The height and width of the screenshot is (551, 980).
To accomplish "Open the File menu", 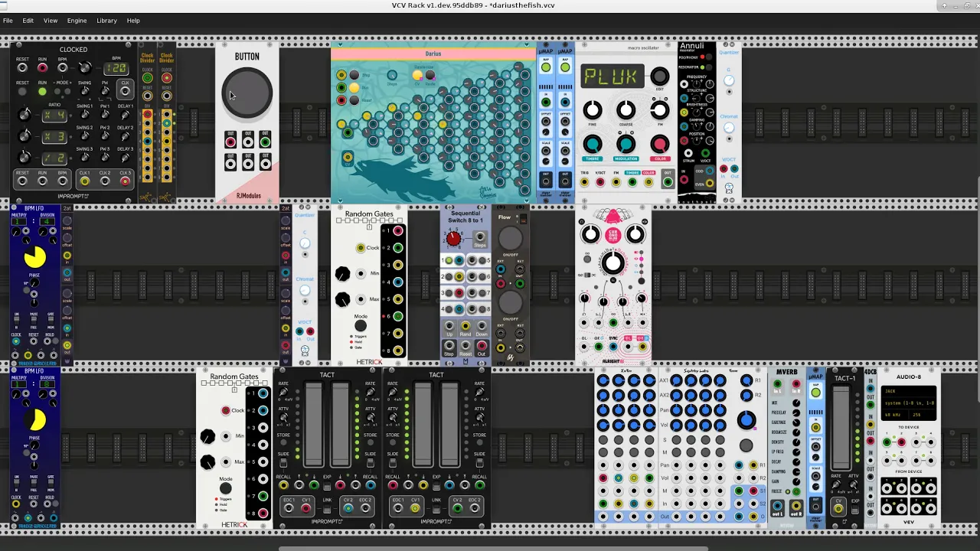I will pyautogui.click(x=8, y=21).
